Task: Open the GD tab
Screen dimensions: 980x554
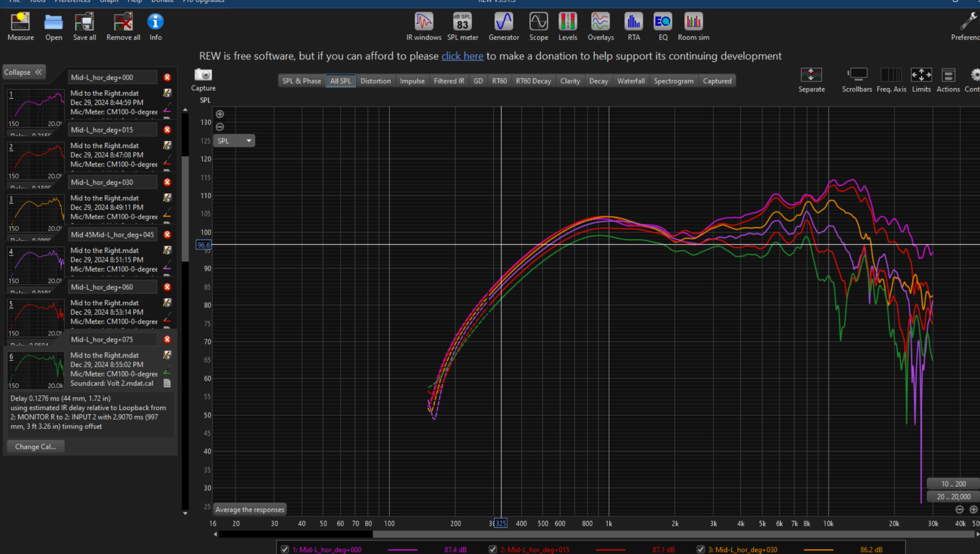Action: (478, 81)
